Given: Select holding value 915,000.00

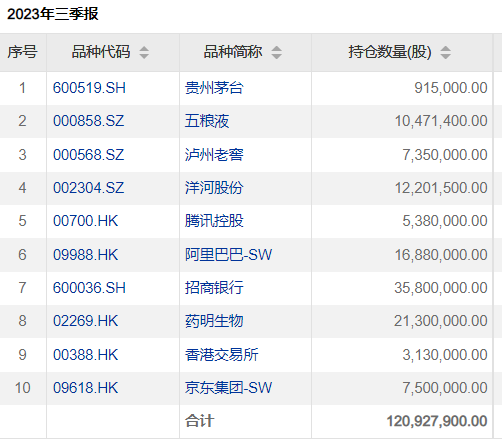Looking at the screenshot, I should [x=451, y=88].
